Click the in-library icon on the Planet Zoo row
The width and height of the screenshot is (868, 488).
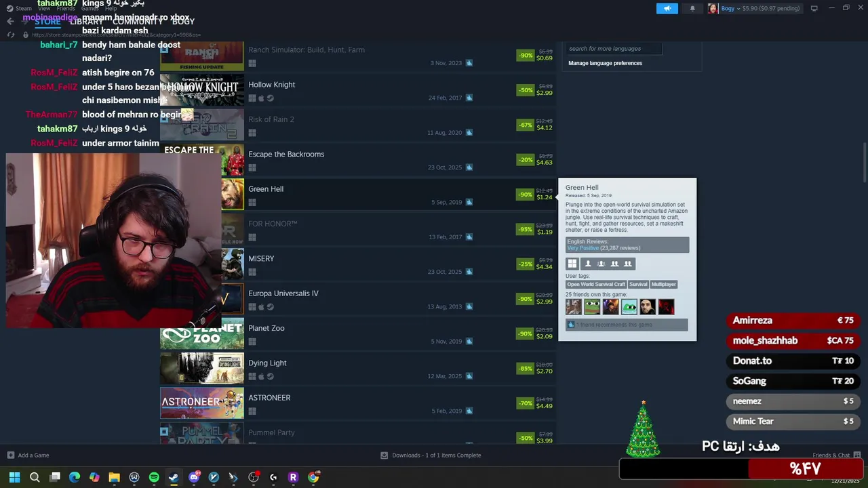pyautogui.click(x=469, y=342)
